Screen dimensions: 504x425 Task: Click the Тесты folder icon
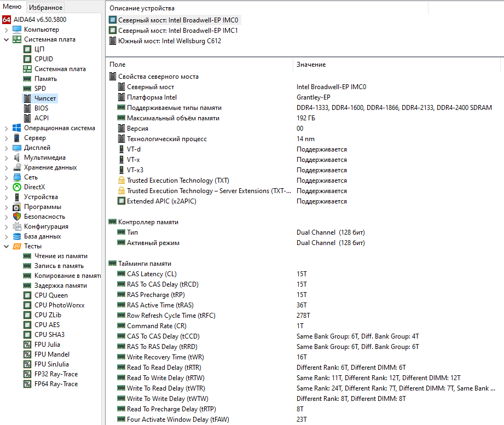point(17,246)
